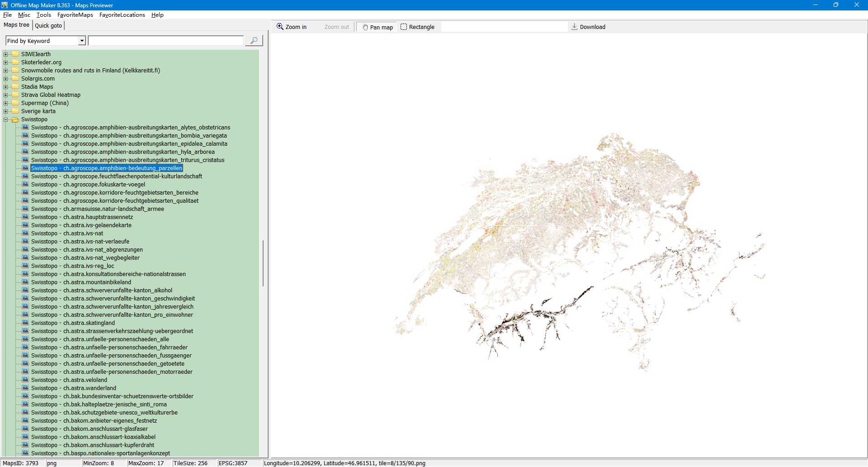
Task: Expand the Strava Global Heatmap folder
Action: click(x=6, y=95)
